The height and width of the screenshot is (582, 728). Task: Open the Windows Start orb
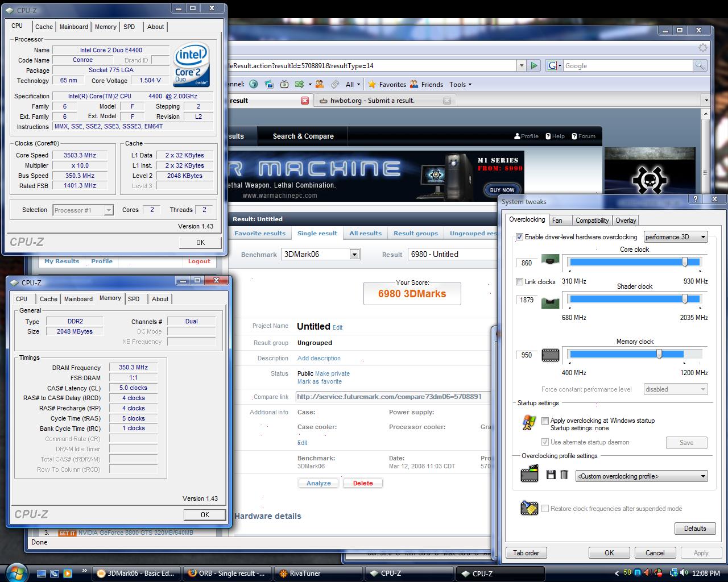coord(16,572)
